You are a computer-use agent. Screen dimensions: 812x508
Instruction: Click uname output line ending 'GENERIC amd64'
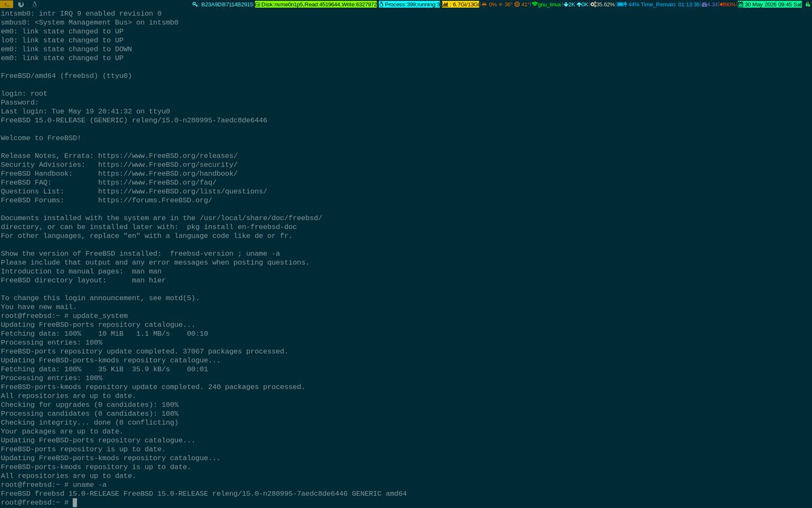204,494
